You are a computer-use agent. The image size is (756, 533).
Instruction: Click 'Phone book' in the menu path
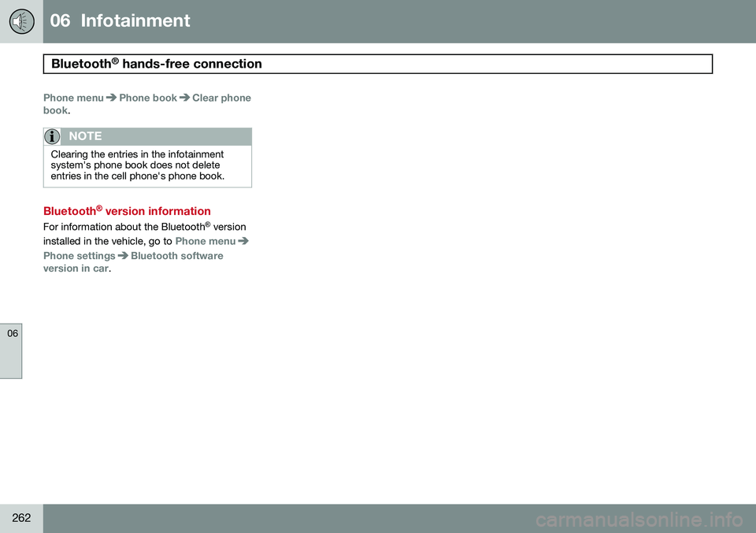pyautogui.click(x=148, y=98)
